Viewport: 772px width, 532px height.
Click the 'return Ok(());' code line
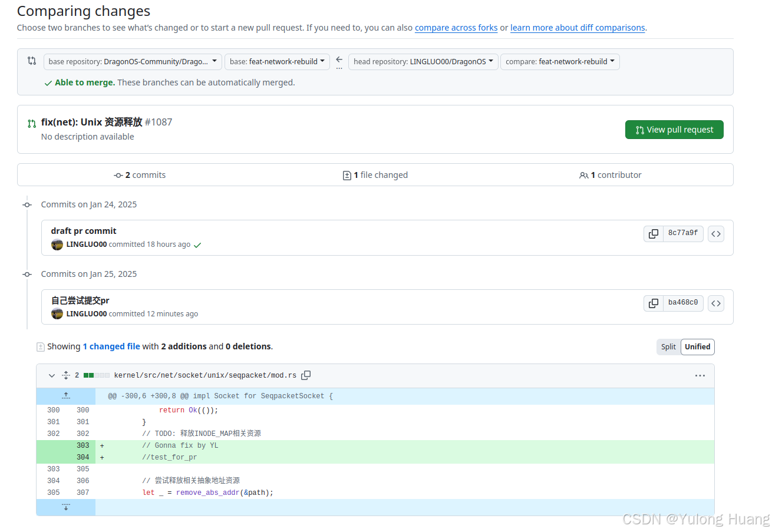(x=189, y=411)
